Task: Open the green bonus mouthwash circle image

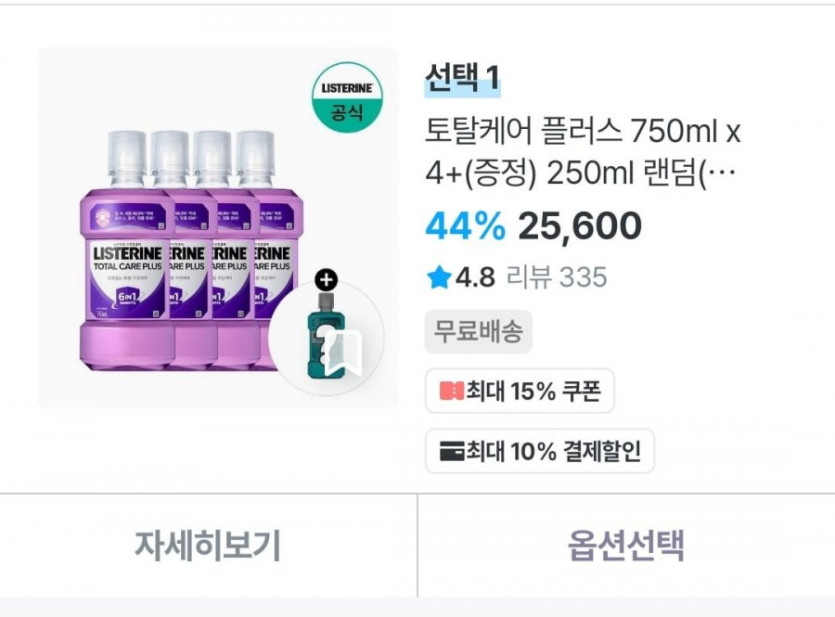Action: [327, 337]
